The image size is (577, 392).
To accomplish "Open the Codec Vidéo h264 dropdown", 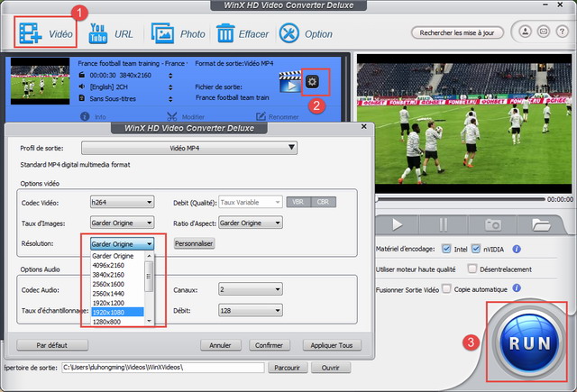I will pyautogui.click(x=123, y=203).
